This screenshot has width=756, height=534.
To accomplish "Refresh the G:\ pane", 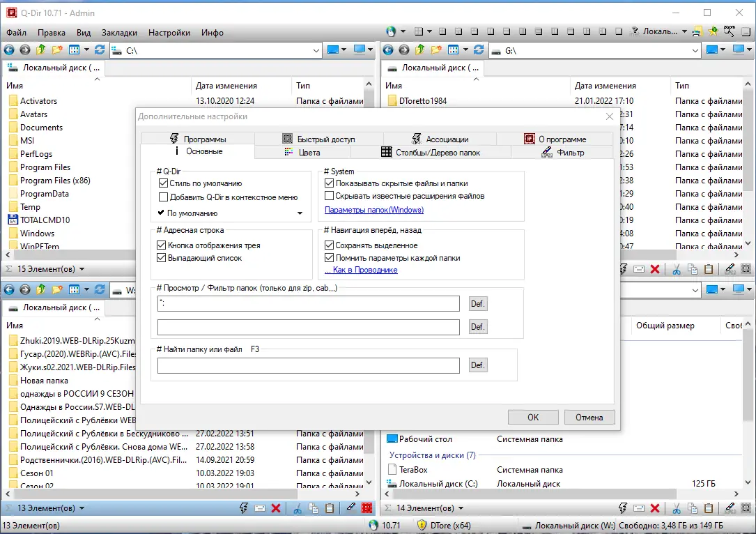I will (479, 49).
